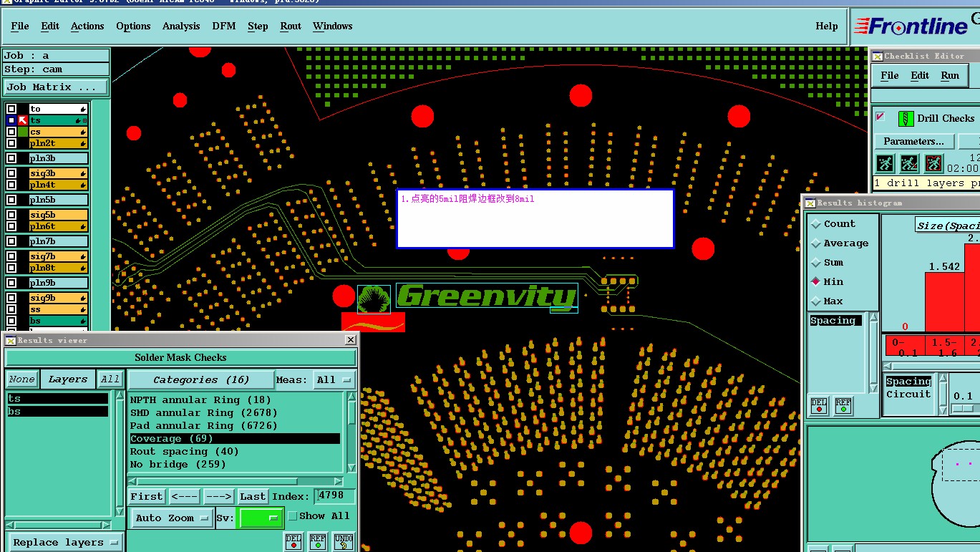980x552 pixels.
Task: Click Categories (16) header button
Action: (201, 380)
